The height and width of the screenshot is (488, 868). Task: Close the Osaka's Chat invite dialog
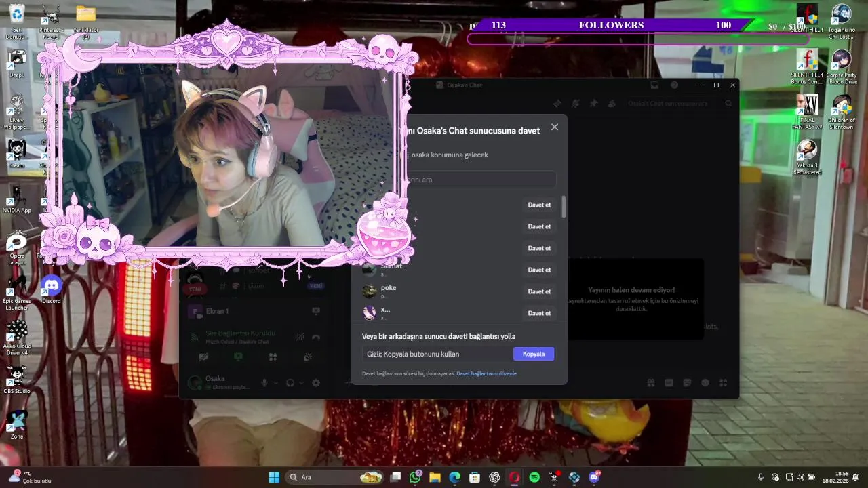coord(555,127)
